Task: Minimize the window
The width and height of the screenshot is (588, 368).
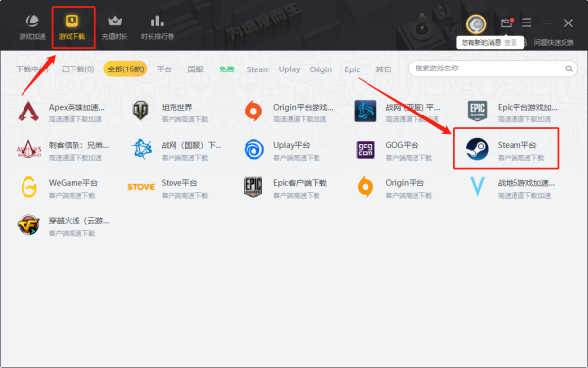Action: pos(548,23)
